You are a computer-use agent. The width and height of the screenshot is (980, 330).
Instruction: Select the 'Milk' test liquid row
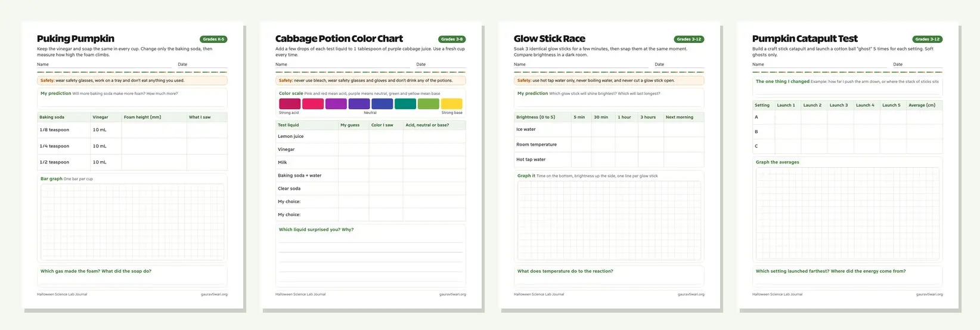pyautogui.click(x=371, y=162)
